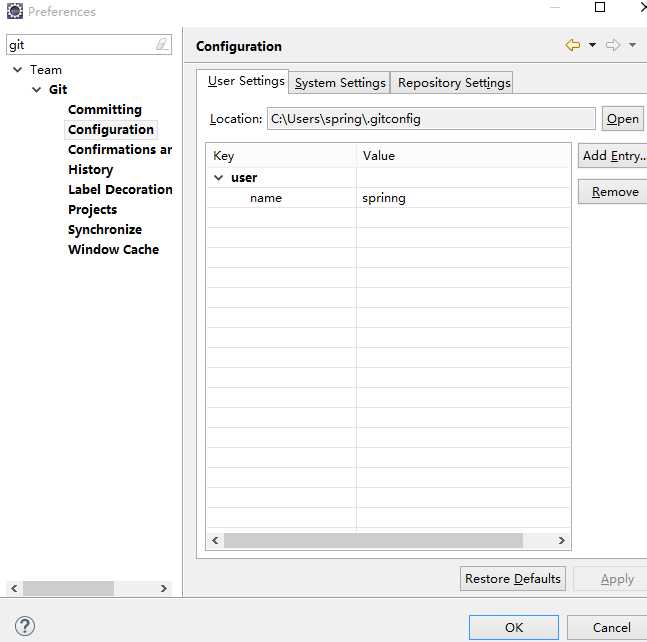647x642 pixels.
Task: Select Confirmations tree item
Action: coord(120,149)
